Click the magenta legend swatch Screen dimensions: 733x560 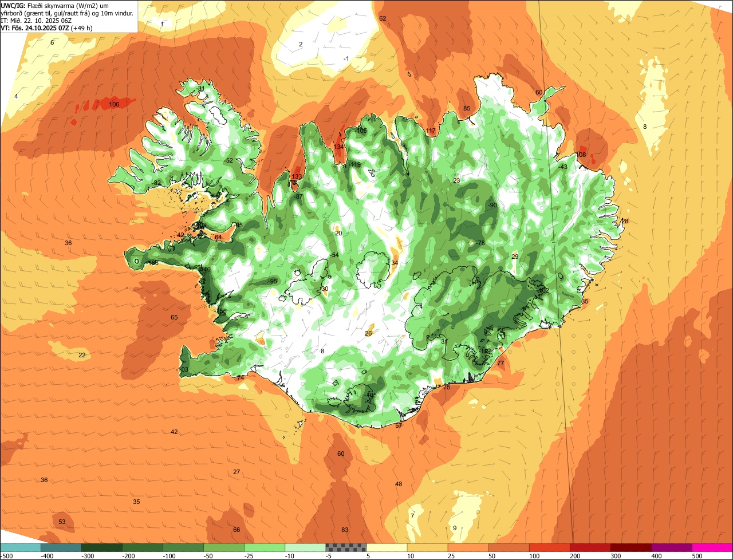(x=712, y=547)
